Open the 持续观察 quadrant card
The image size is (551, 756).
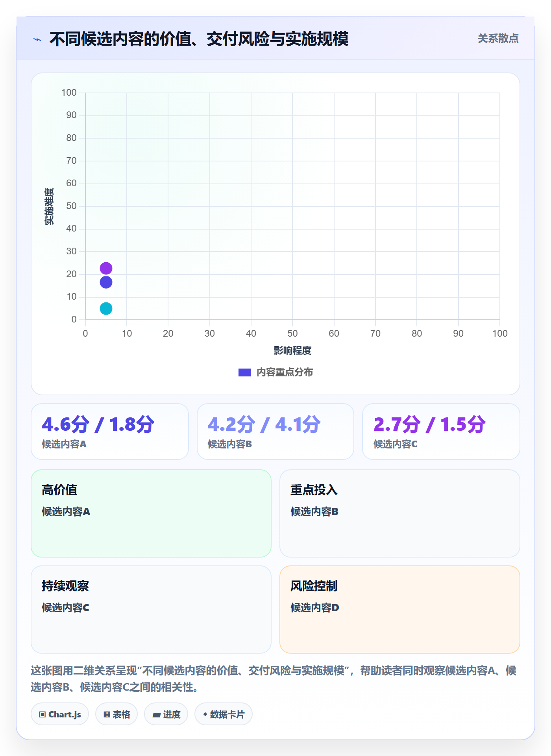(x=151, y=610)
